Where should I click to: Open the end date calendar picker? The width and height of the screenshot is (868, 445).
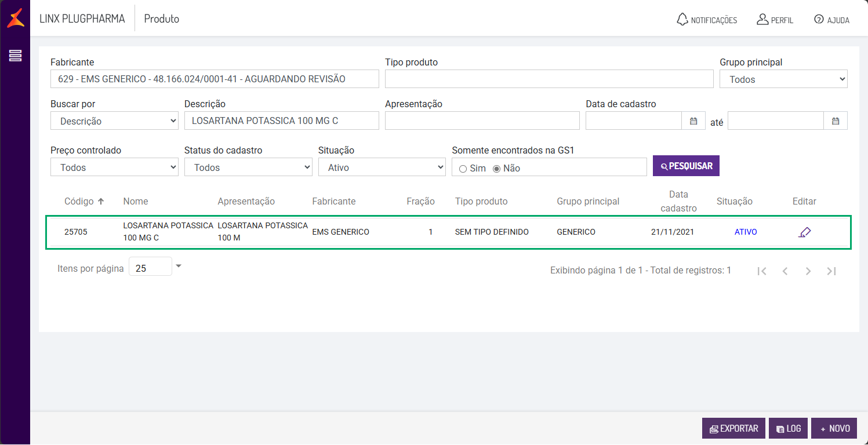(x=836, y=121)
